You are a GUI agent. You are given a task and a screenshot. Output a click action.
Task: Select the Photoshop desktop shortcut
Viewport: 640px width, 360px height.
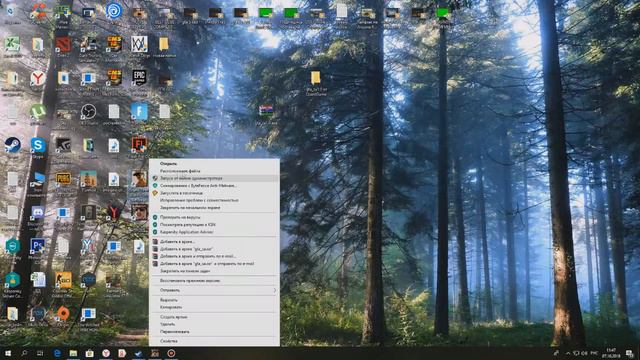tap(38, 246)
